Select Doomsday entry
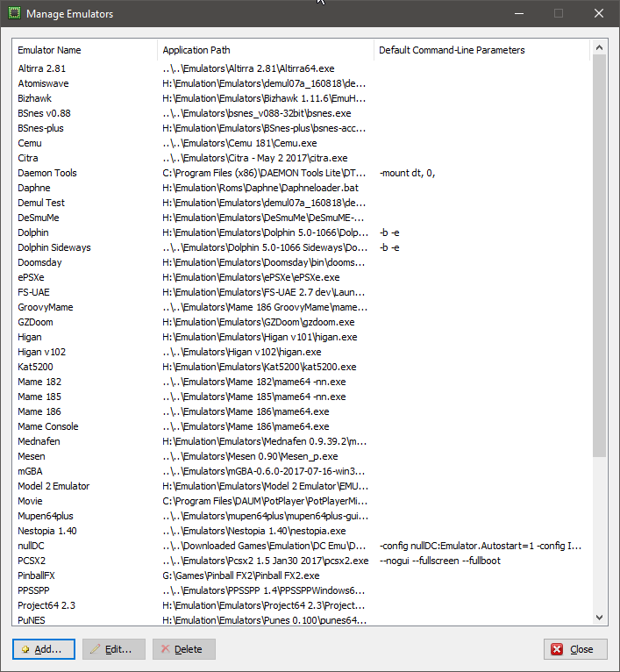 coord(302,262)
